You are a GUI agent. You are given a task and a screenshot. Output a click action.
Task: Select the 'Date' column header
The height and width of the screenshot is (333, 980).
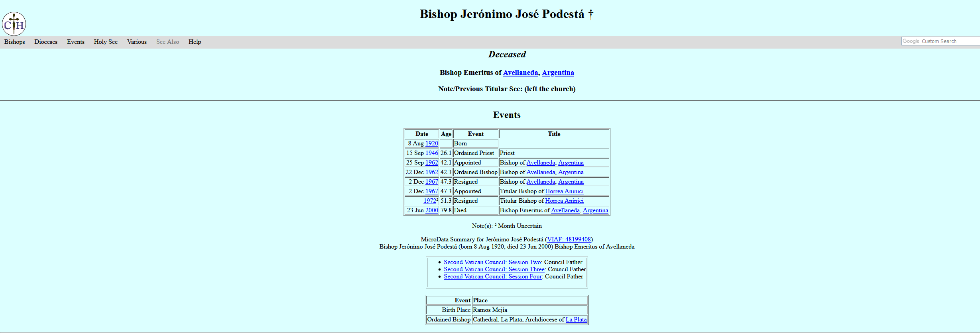[x=422, y=134]
